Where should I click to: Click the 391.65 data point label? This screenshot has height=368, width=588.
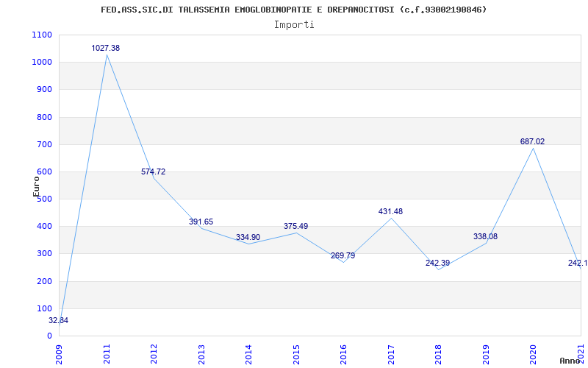[x=201, y=222]
